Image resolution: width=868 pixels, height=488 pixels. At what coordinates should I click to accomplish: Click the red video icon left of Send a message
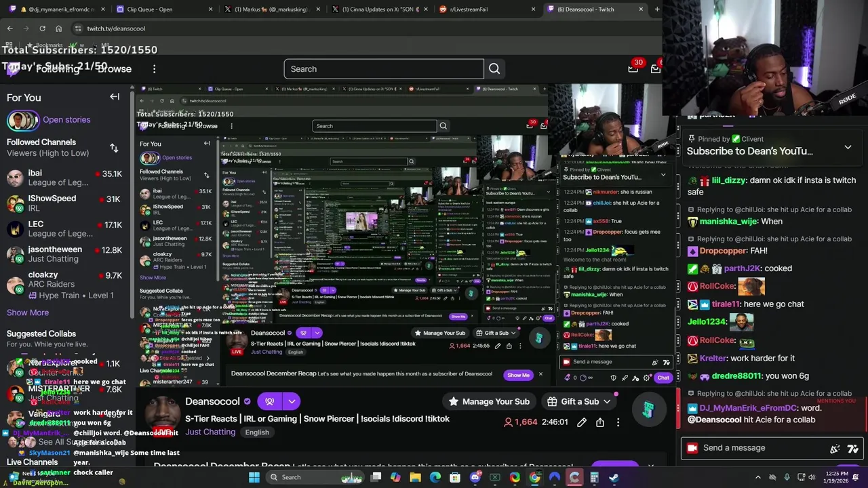(x=692, y=448)
